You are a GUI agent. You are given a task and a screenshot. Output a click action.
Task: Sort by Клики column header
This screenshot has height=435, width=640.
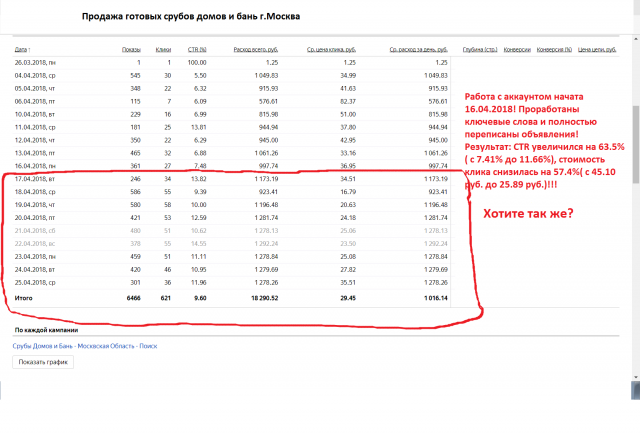163,49
